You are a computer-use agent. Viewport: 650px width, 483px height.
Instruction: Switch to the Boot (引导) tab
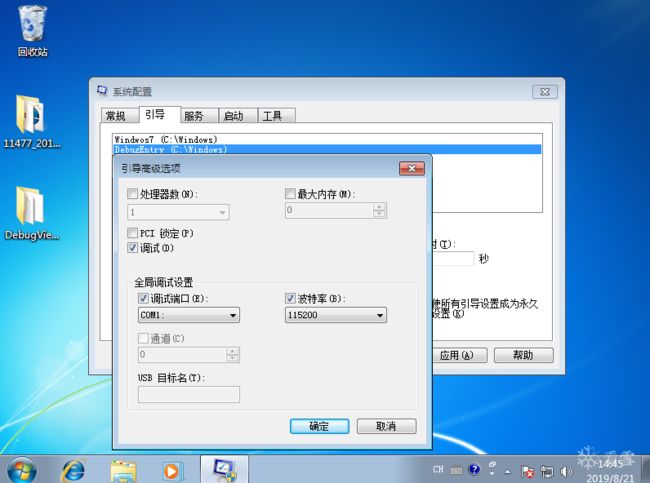tap(158, 115)
